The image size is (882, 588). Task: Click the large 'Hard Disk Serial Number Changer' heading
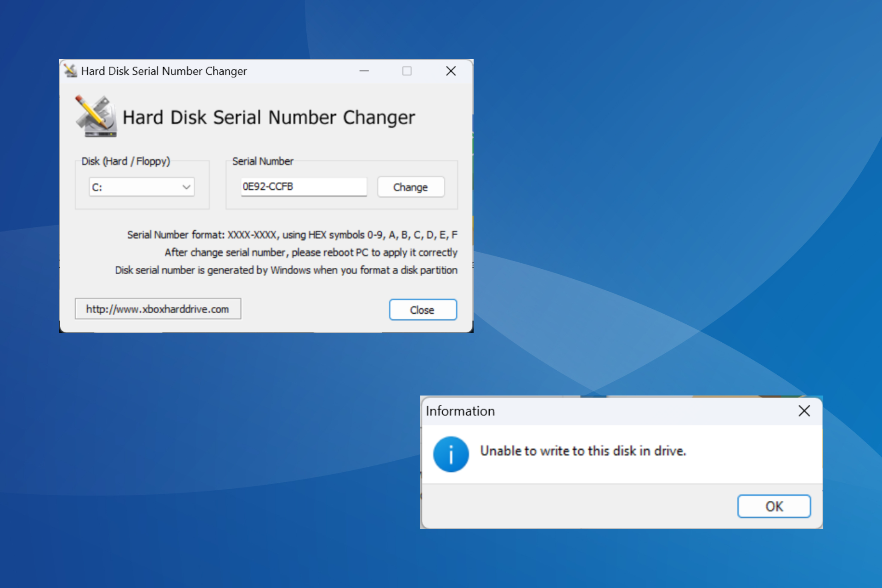[269, 118]
